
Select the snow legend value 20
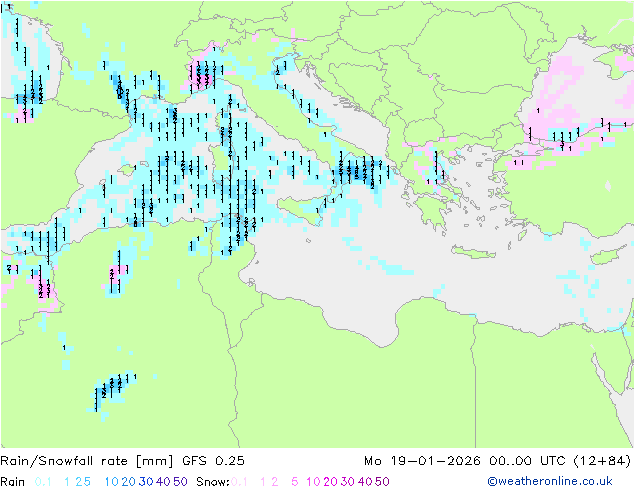tap(330, 482)
